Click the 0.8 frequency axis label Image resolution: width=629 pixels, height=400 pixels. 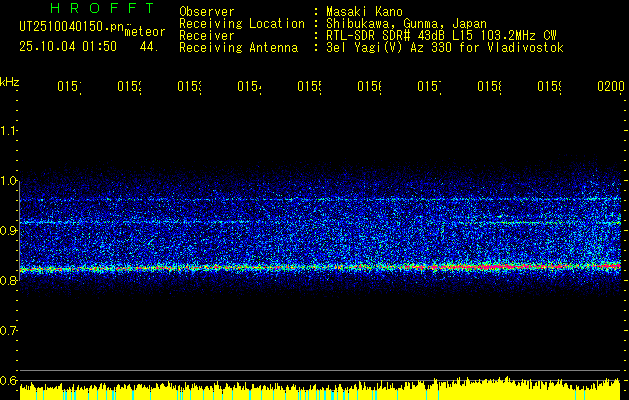tap(9, 281)
